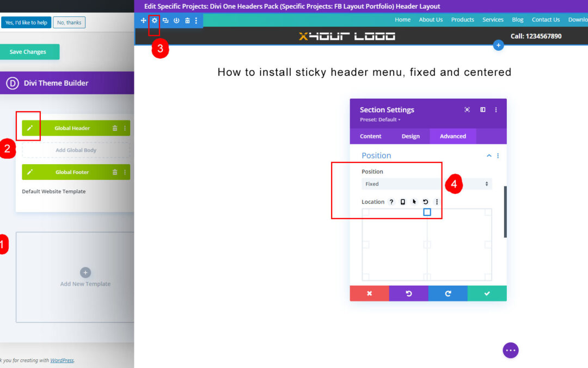The height and width of the screenshot is (368, 588).
Task: Reset Location with the undo icon
Action: tap(425, 202)
